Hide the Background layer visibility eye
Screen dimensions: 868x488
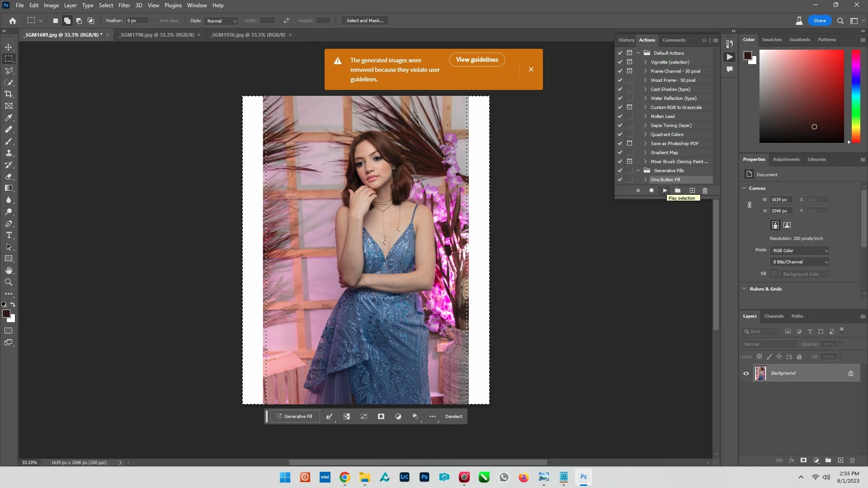pos(746,373)
